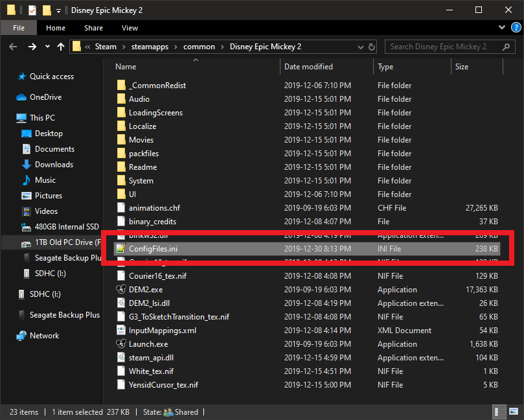Click the New folder quick access icon
Screen dimensions: 524x420
coord(47,10)
